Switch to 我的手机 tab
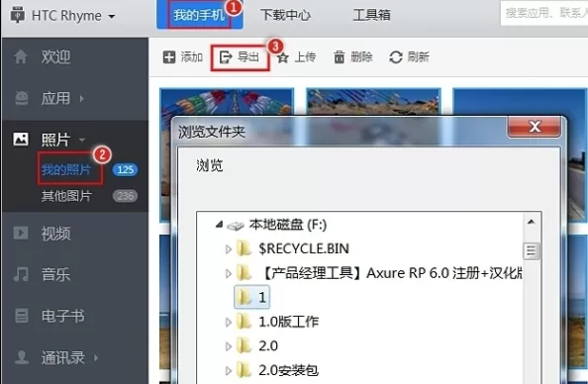Screen dimensions: 588x384 (199, 15)
